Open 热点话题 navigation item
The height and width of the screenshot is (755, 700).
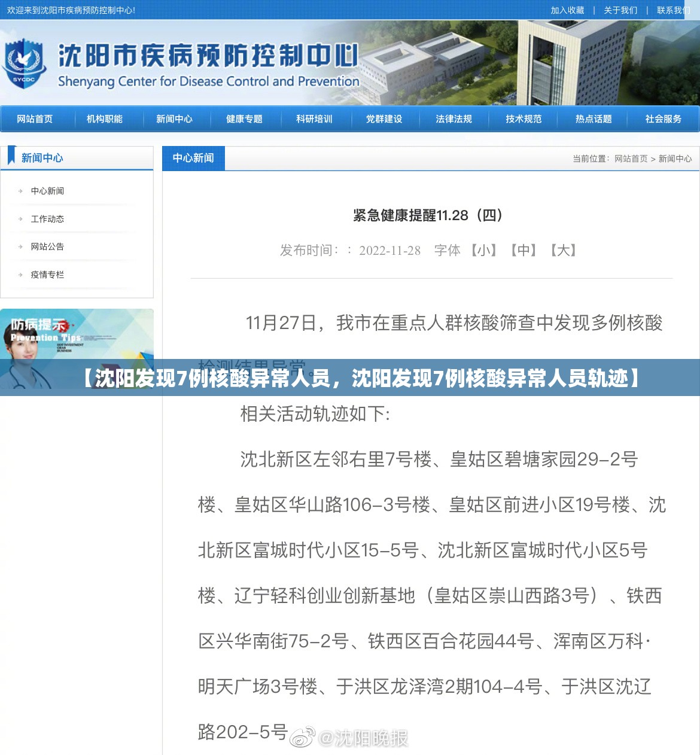pos(594,119)
